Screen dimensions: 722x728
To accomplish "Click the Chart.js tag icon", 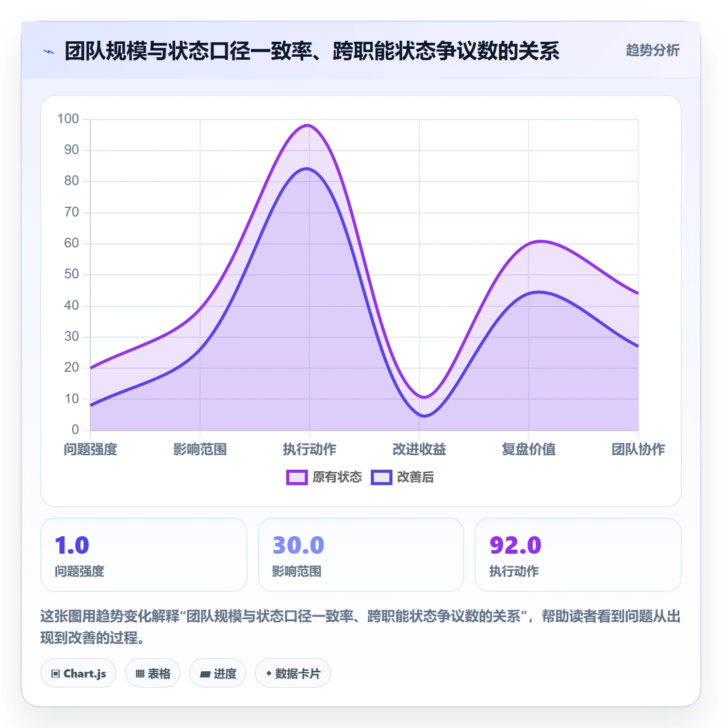I will coord(56,673).
